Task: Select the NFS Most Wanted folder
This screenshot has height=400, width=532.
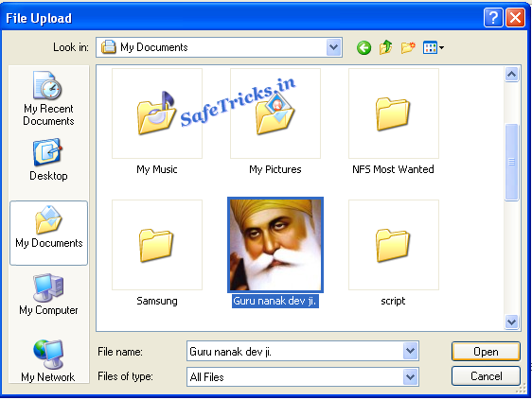Action: click(394, 113)
